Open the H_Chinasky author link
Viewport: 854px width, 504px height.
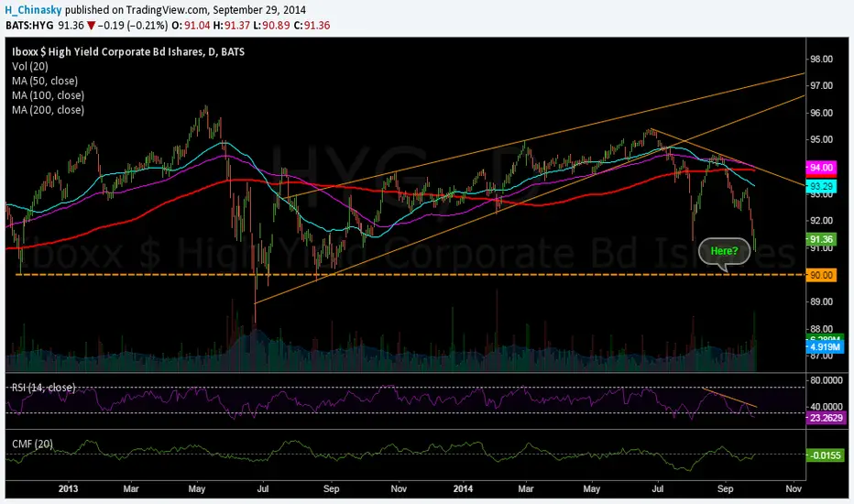click(33, 10)
